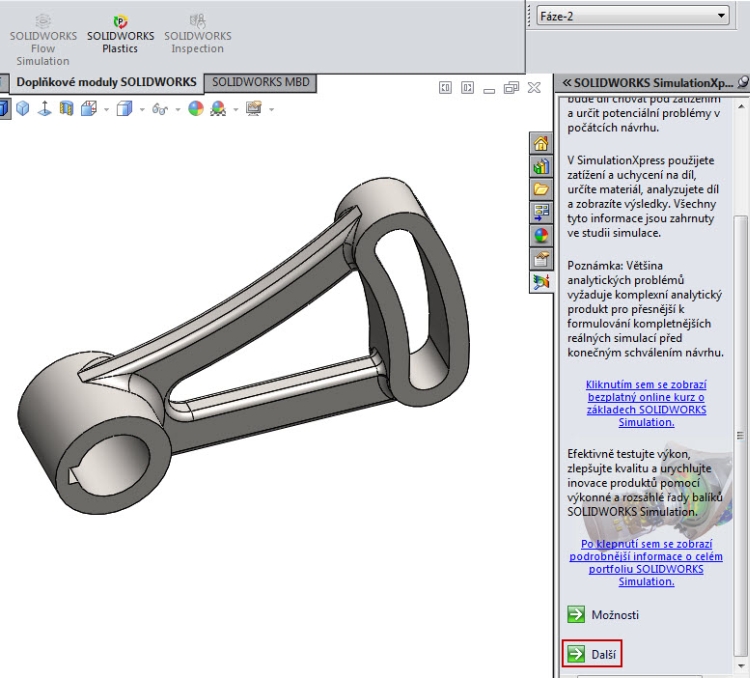
Task: Restore the document window size
Action: (511, 88)
